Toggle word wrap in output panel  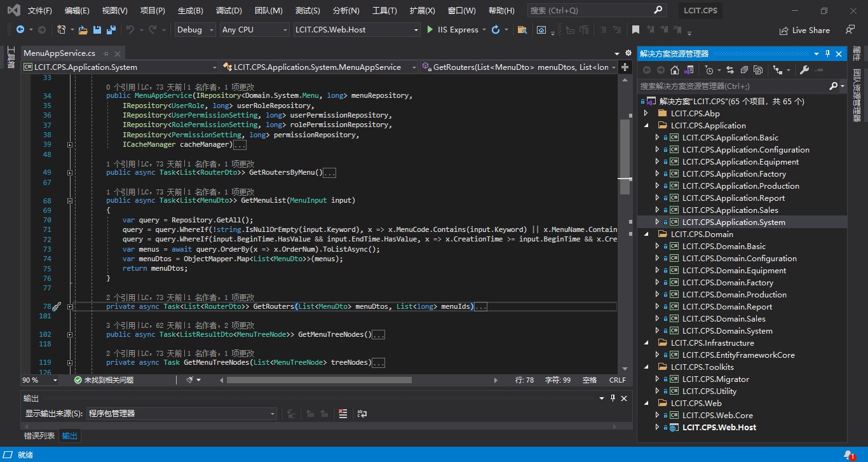[x=362, y=414]
